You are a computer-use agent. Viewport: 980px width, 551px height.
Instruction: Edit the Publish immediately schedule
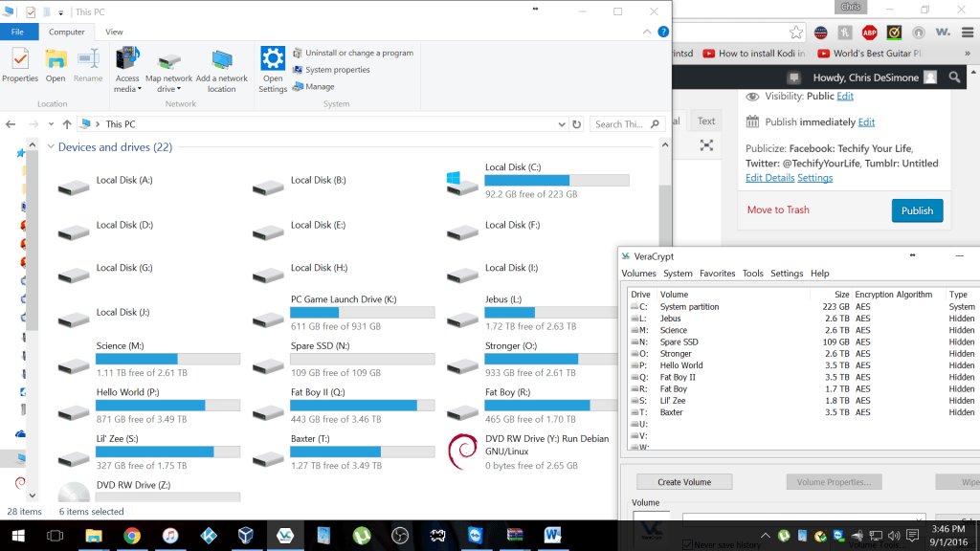tap(866, 122)
